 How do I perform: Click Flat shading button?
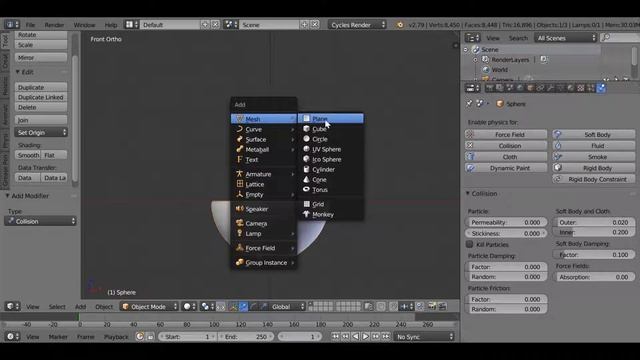[x=54, y=155]
